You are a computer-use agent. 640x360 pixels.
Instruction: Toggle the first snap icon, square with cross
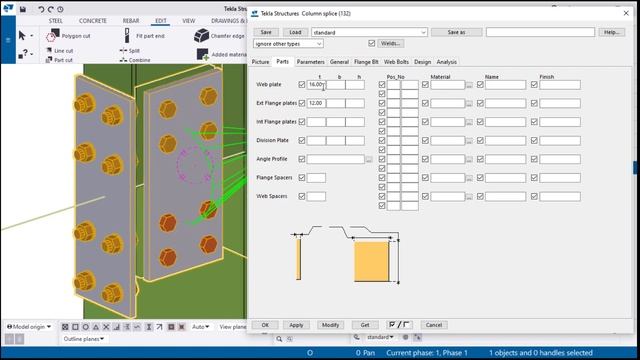[x=65, y=327]
